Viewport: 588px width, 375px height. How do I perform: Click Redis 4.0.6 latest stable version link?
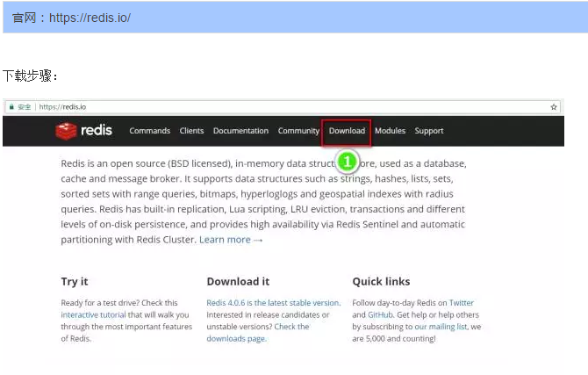[273, 303]
